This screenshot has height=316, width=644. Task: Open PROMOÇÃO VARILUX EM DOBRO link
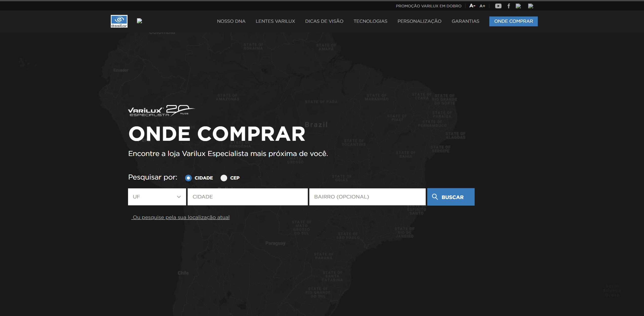[428, 6]
